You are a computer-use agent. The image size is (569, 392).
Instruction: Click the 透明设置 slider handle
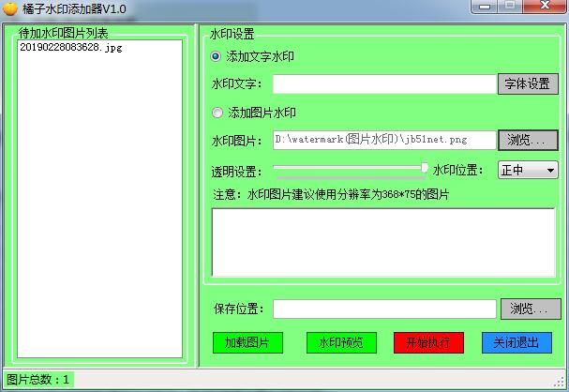point(425,168)
